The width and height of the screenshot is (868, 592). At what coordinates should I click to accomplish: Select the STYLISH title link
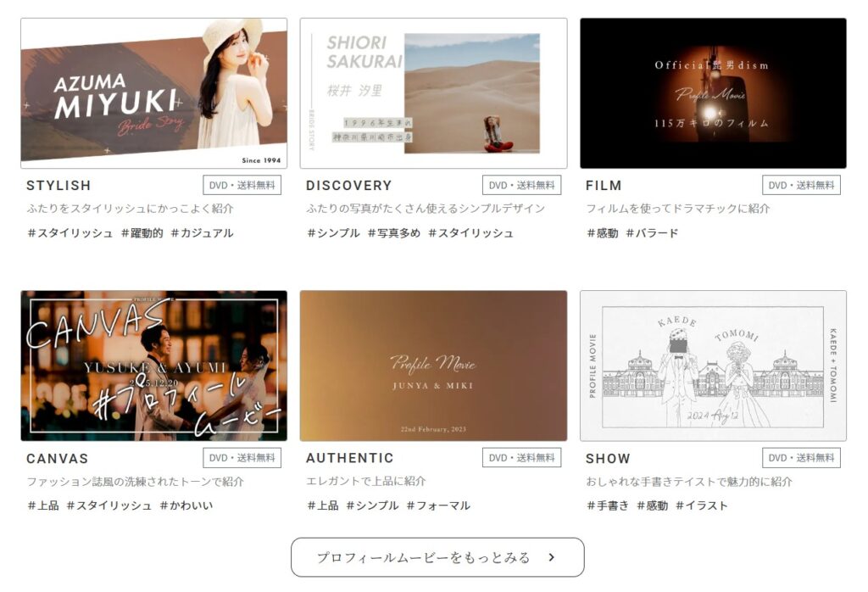[58, 186]
